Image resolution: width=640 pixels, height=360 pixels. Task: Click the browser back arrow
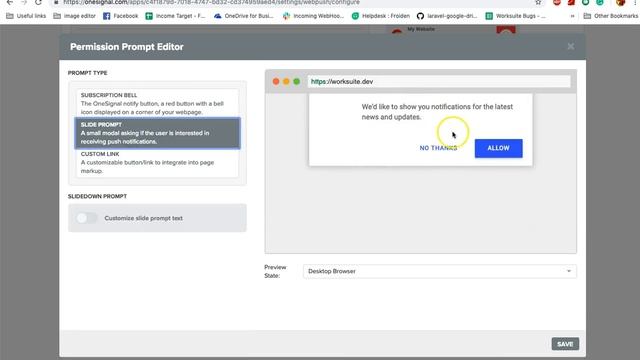tap(10, 2)
